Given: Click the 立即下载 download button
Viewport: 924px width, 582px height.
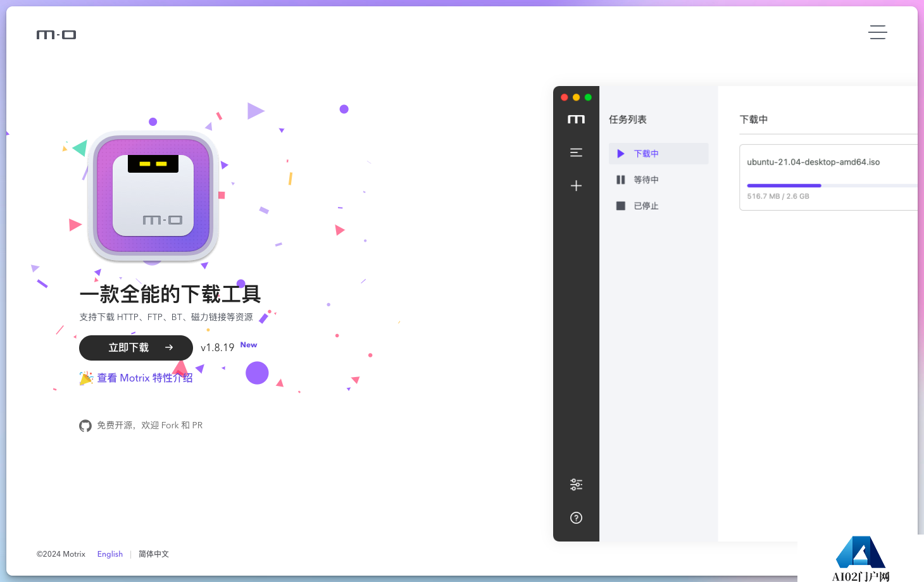Looking at the screenshot, I should pyautogui.click(x=136, y=348).
